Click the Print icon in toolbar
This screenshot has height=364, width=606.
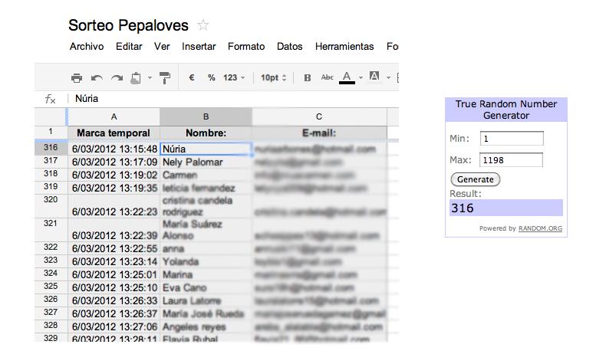tap(76, 77)
